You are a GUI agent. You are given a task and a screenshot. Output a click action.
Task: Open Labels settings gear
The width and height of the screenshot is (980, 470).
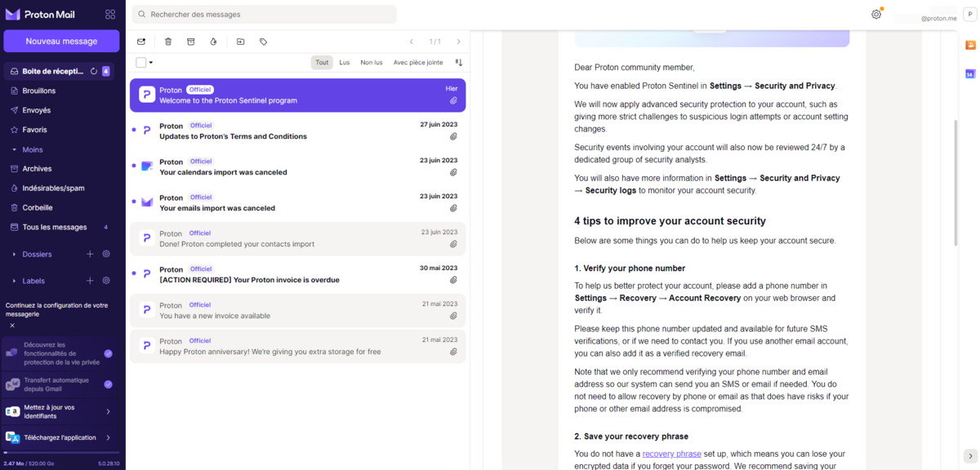click(106, 281)
